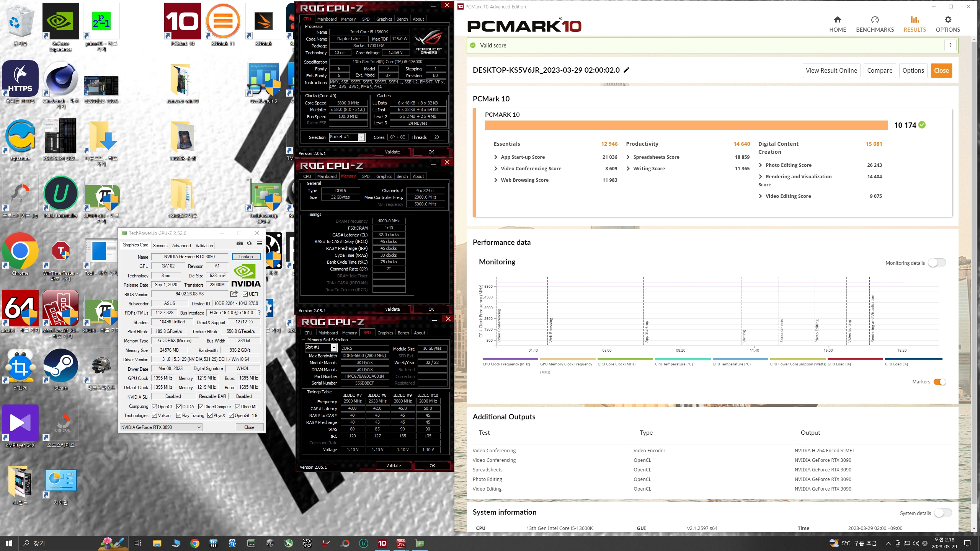Toggle DirectCompute checkbox in GPU-Z
This screenshot has width=980, height=551.
201,406
